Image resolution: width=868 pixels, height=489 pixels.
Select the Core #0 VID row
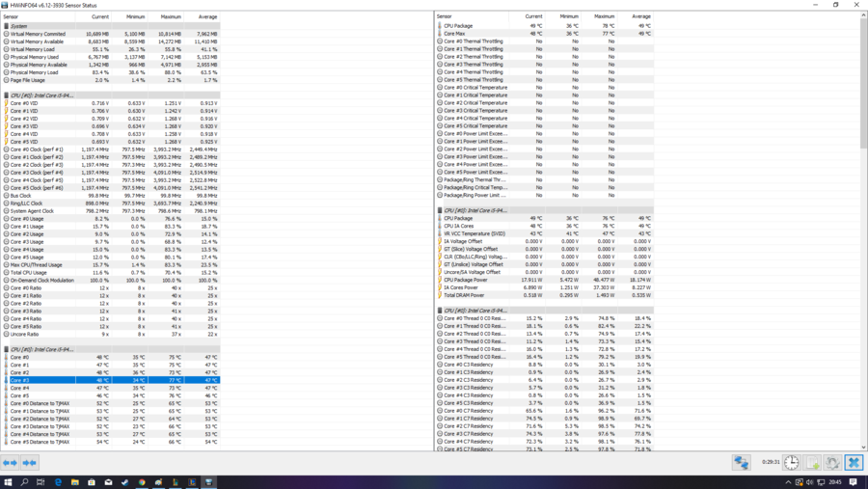click(111, 103)
